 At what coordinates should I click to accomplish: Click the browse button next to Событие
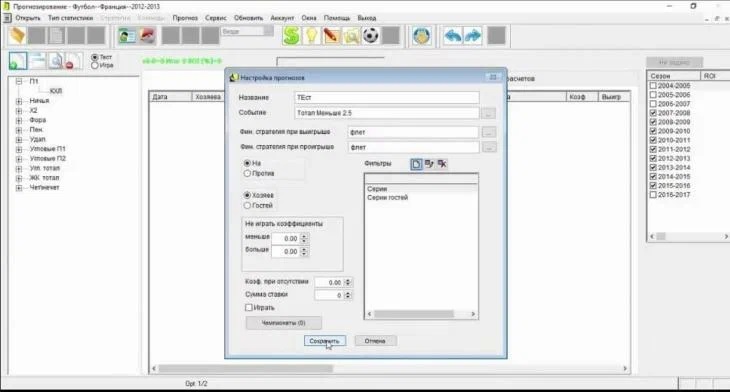point(488,113)
